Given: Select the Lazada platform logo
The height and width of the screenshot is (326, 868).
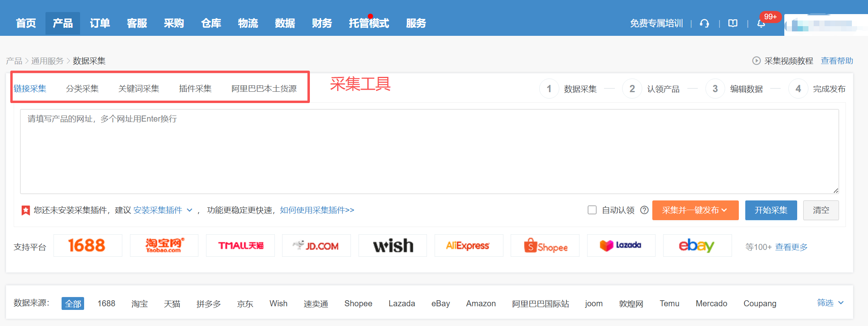Looking at the screenshot, I should pos(621,246).
